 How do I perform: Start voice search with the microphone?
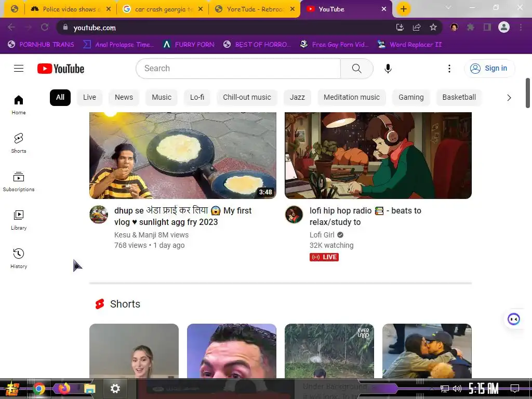click(x=388, y=69)
